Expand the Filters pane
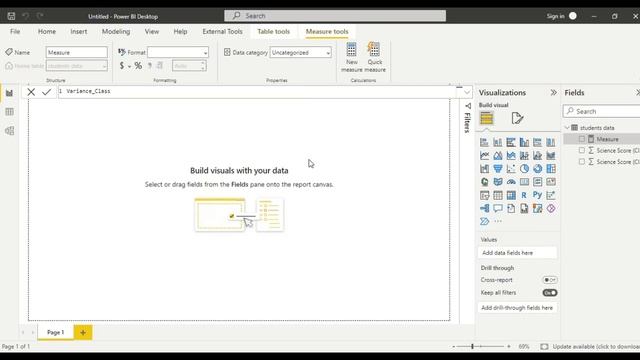The height and width of the screenshot is (360, 640). pyautogui.click(x=468, y=118)
